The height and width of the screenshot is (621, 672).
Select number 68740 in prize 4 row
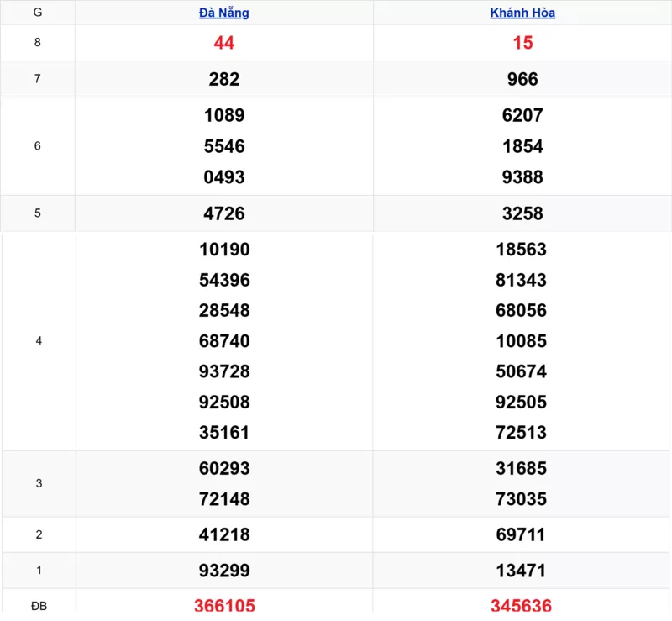point(224,341)
